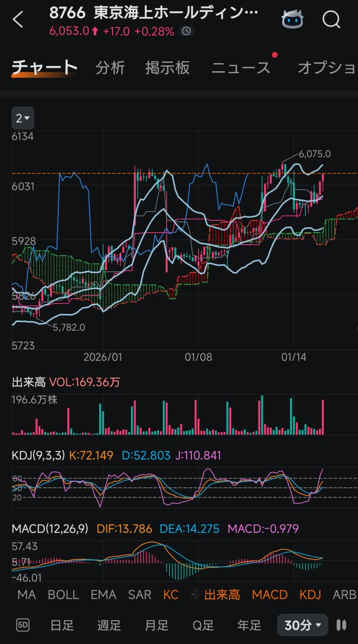Image resolution: width=358 pixels, height=644 pixels.
Task: Disable the KDJ indicator
Action: pos(310,595)
